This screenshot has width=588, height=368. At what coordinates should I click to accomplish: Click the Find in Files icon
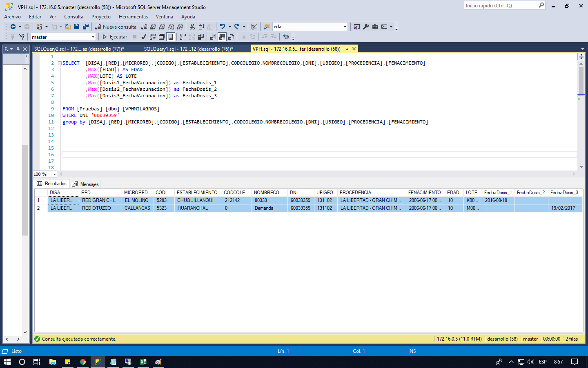[267, 27]
